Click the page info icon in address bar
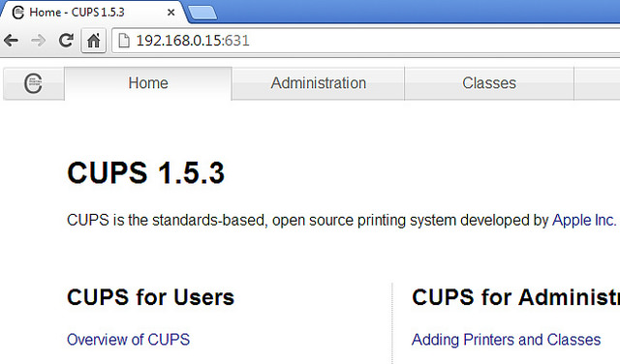The image size is (620, 364). (124, 41)
